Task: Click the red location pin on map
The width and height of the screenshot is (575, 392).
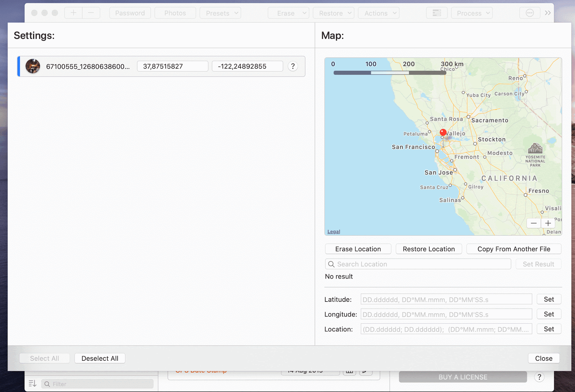Action: pos(443,133)
